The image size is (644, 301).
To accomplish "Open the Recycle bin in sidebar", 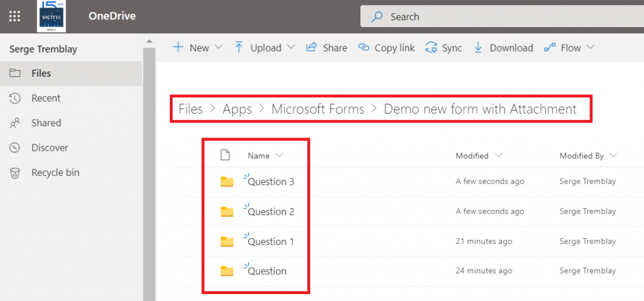I will [55, 173].
